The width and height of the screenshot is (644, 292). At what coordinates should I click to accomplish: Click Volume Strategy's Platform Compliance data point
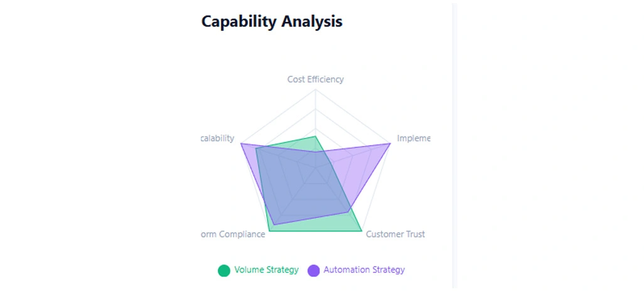tap(269, 231)
